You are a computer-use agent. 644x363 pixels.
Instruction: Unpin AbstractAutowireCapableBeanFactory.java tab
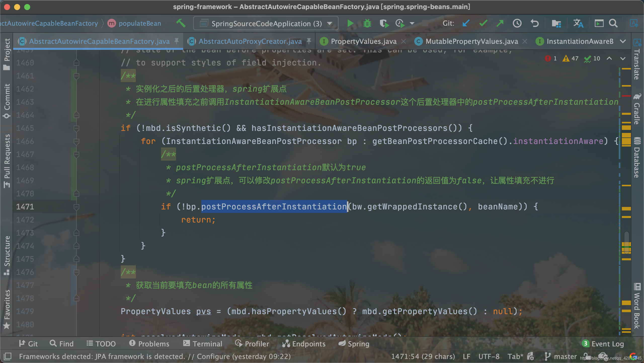177,41
